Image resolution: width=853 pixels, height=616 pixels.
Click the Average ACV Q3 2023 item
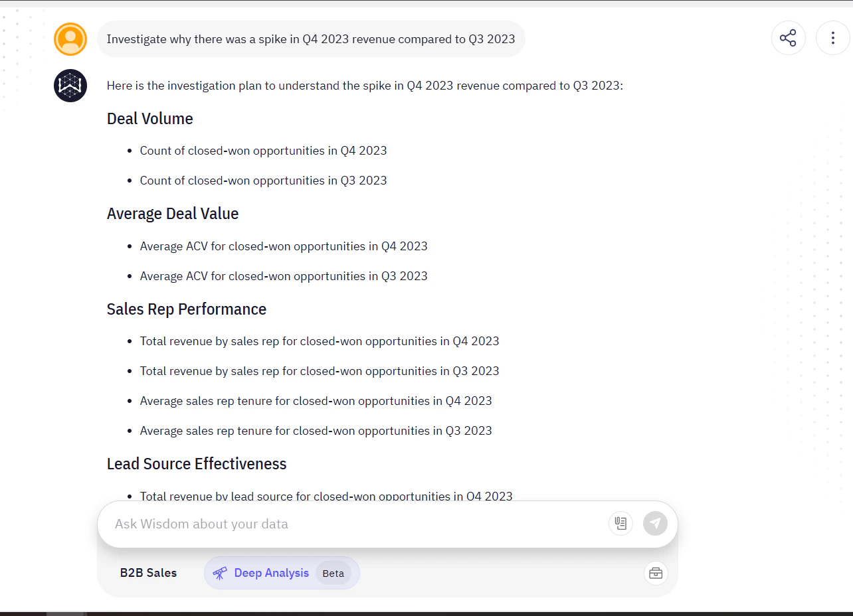pos(284,276)
